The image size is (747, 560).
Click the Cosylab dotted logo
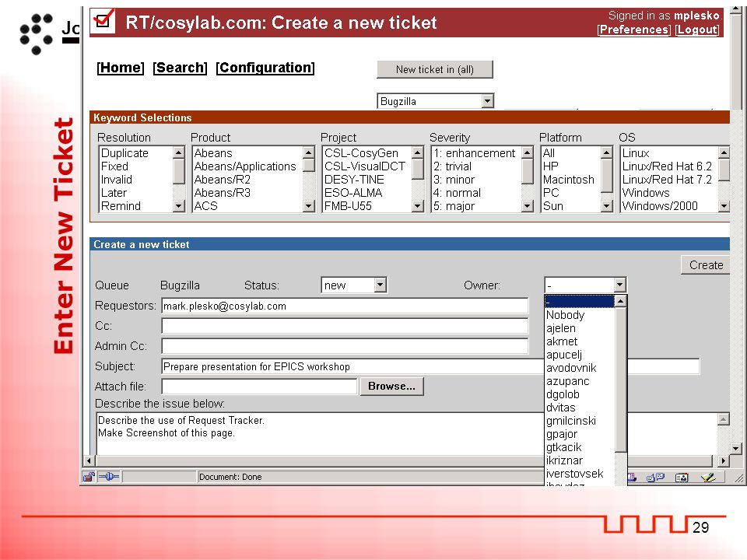click(x=37, y=33)
